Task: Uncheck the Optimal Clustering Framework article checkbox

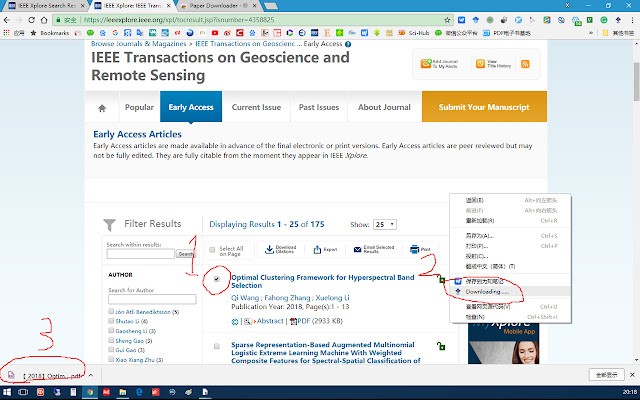Action: 217,279
